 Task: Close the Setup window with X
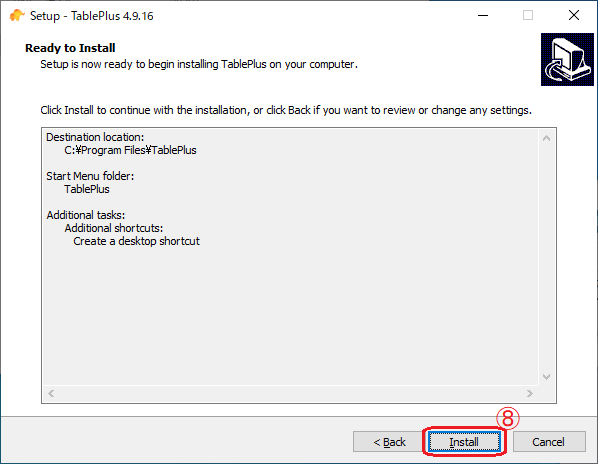click(x=574, y=16)
